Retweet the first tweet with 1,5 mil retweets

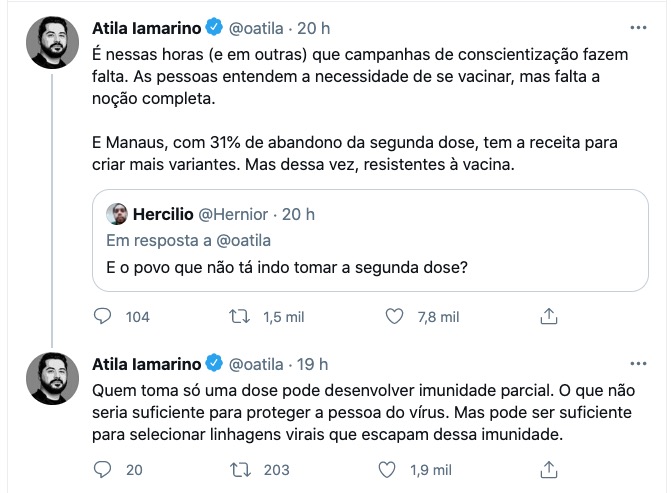(x=239, y=317)
